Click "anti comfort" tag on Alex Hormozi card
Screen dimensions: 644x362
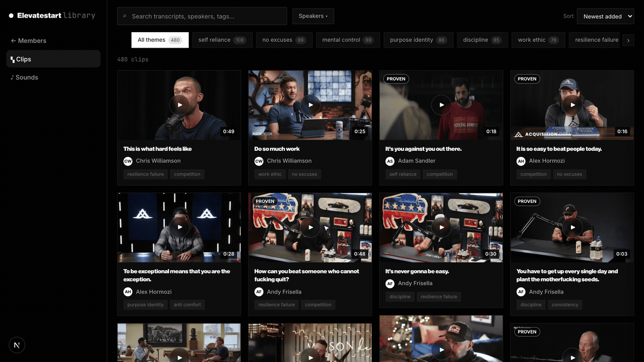pos(187,305)
